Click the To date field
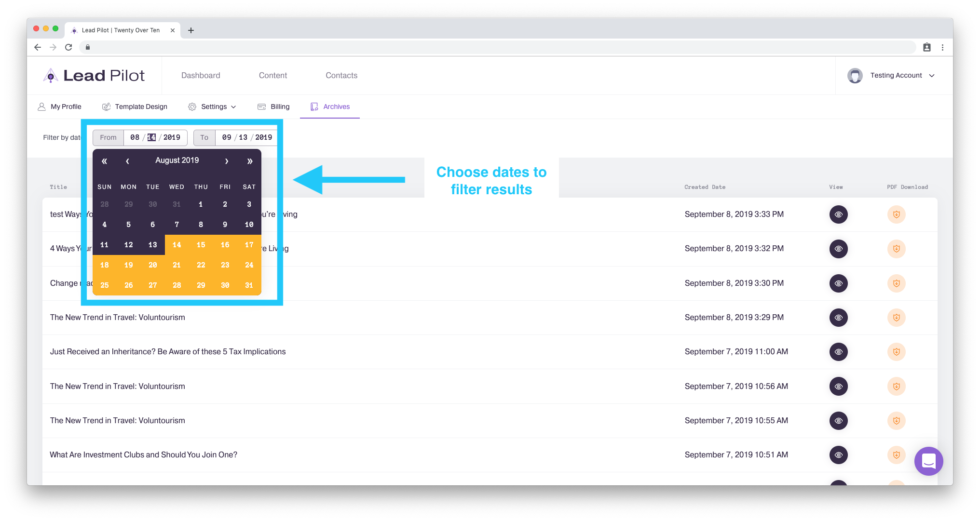 point(246,137)
